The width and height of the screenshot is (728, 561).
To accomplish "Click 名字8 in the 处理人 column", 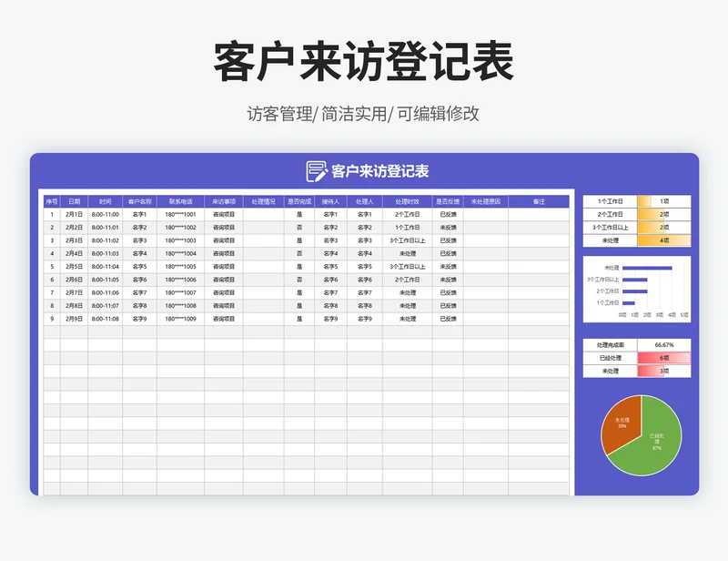I will click(x=365, y=306).
